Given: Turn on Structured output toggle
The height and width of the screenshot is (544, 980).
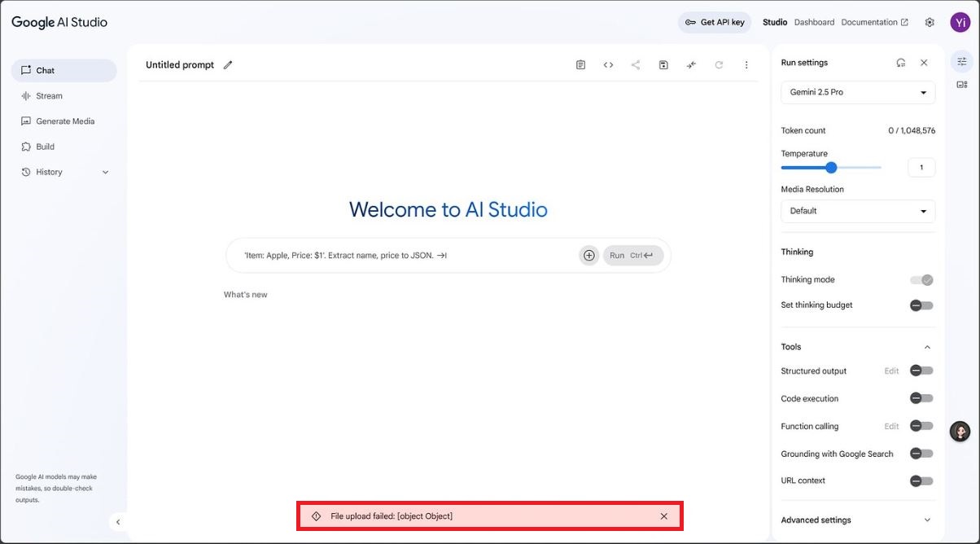Looking at the screenshot, I should click(x=922, y=371).
